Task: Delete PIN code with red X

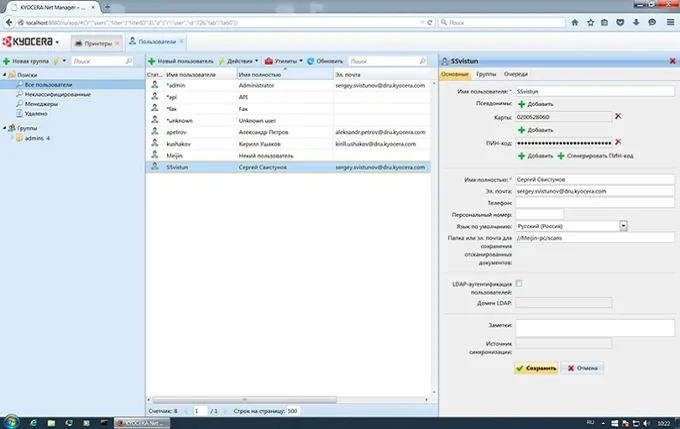Action: click(618, 142)
